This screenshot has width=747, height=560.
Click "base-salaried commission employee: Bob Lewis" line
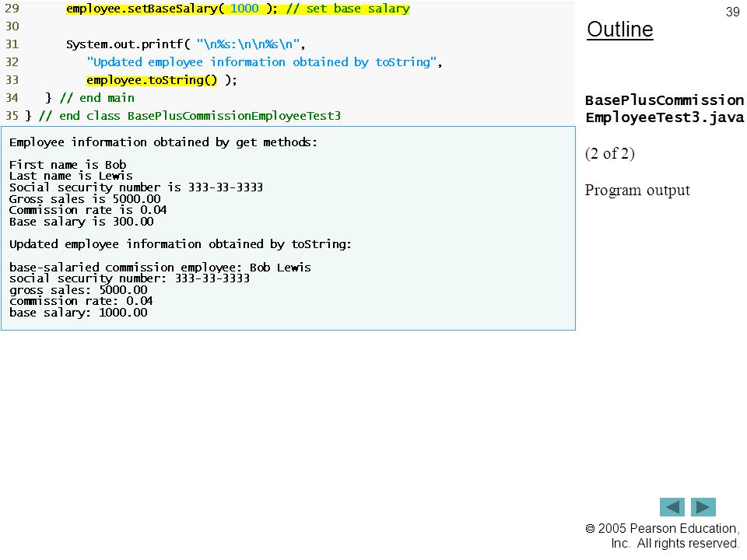(x=160, y=268)
